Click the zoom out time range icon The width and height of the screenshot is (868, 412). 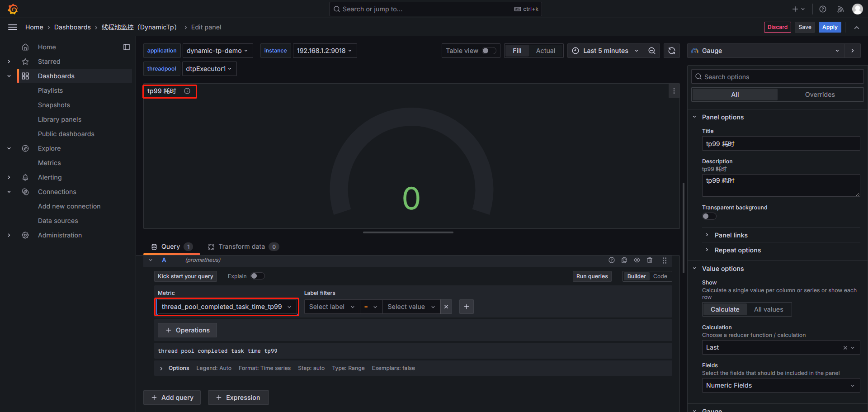tap(652, 51)
